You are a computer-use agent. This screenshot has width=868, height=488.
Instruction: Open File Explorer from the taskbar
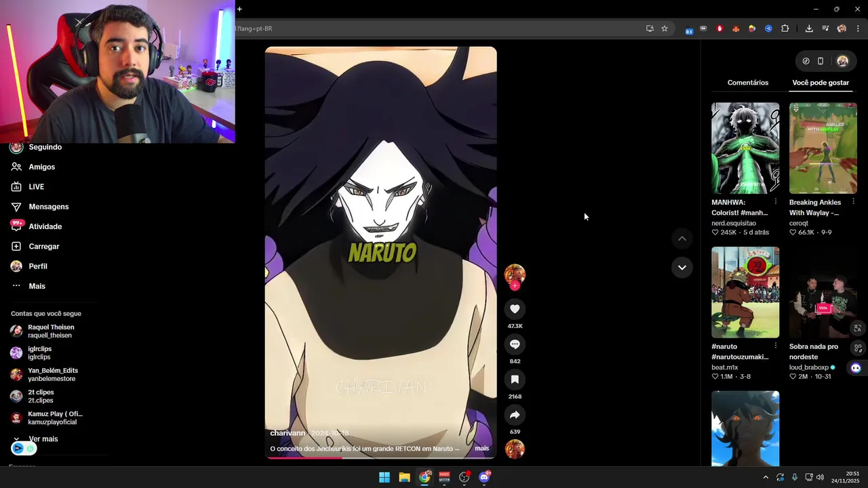[x=404, y=477]
